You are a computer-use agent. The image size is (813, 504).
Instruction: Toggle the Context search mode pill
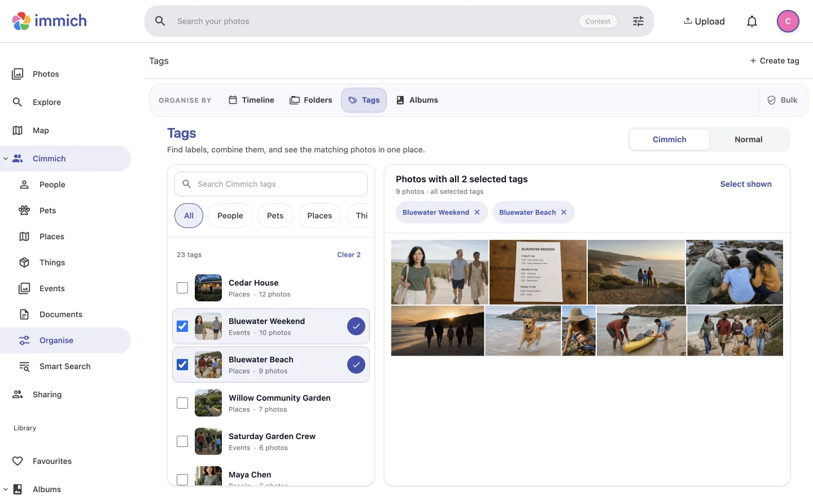pos(598,21)
